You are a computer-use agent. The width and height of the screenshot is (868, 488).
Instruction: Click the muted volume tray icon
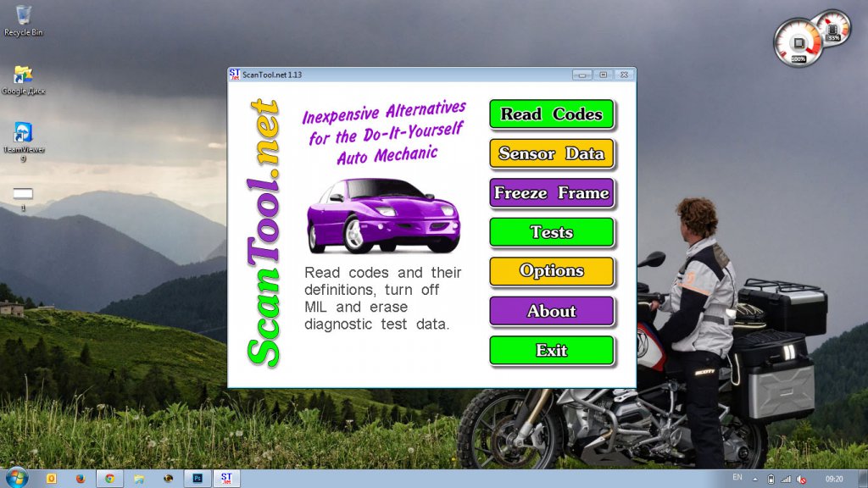pos(802,480)
